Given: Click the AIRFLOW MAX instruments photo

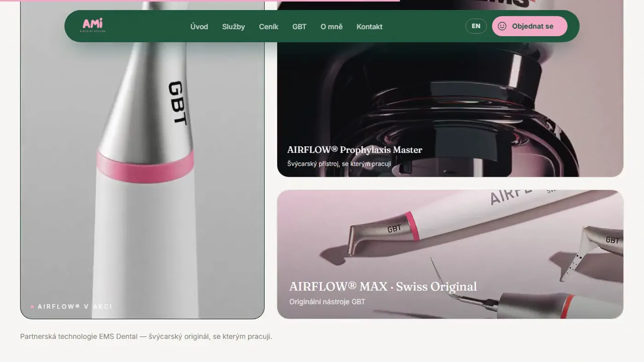Looking at the screenshot, I should click(x=450, y=254).
